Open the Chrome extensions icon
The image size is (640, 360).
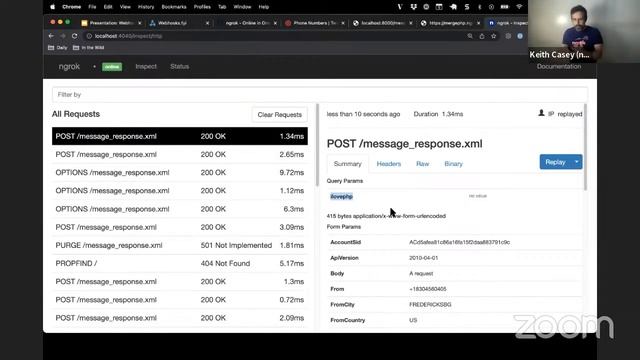(508, 36)
